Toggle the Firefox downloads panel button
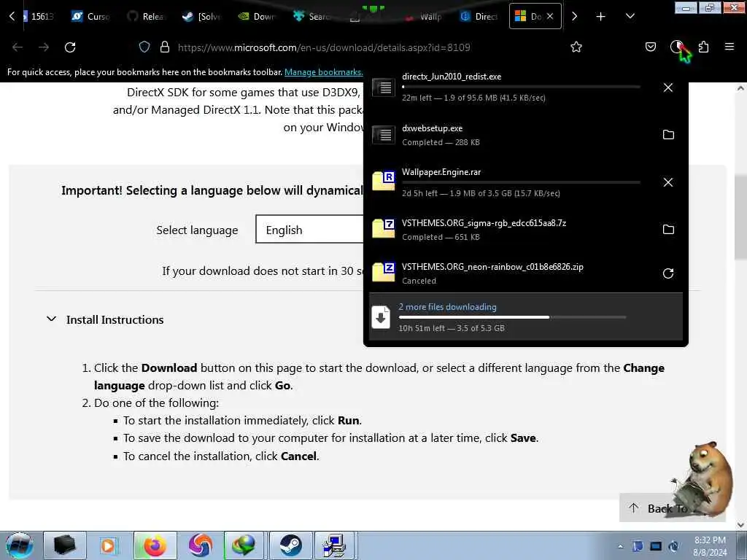 click(x=677, y=47)
